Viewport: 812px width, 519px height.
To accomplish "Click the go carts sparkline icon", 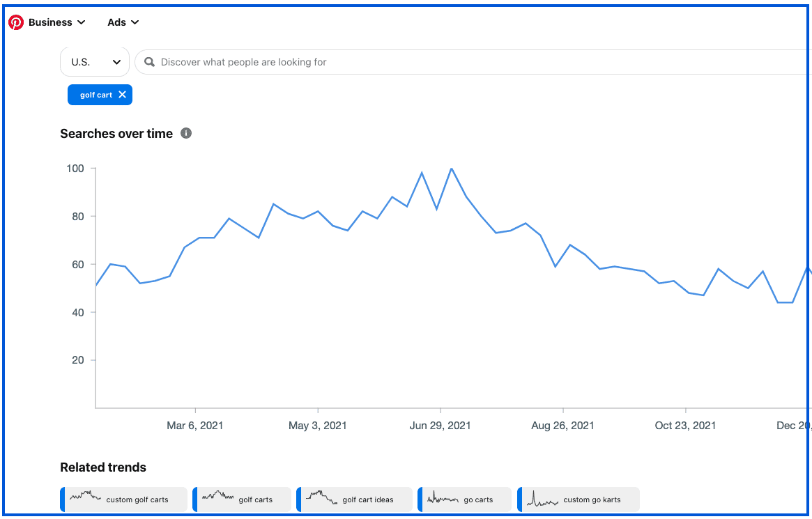I will pyautogui.click(x=443, y=498).
